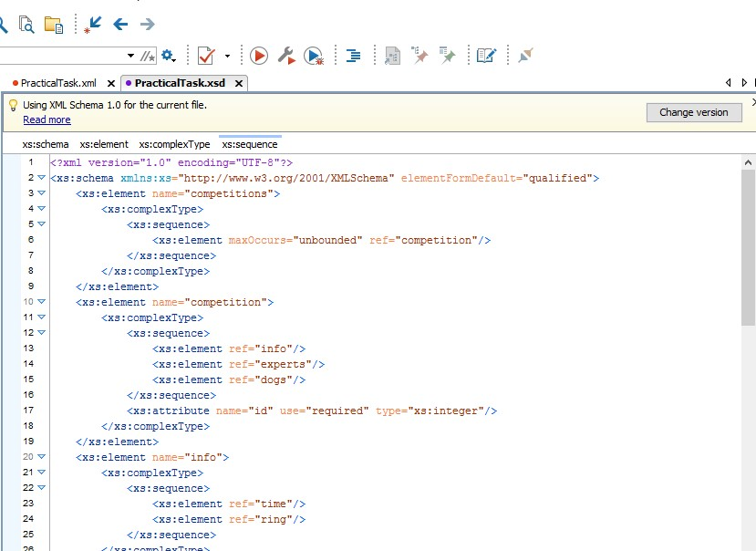
Task: Configure transformation scenarios via the wrench icon
Action: (x=287, y=55)
